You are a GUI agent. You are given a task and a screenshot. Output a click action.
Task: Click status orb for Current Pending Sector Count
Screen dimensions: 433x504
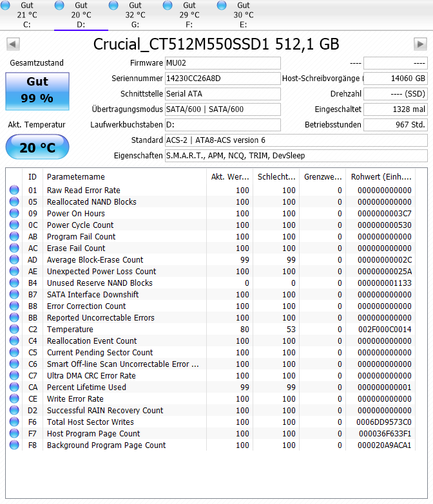click(14, 352)
